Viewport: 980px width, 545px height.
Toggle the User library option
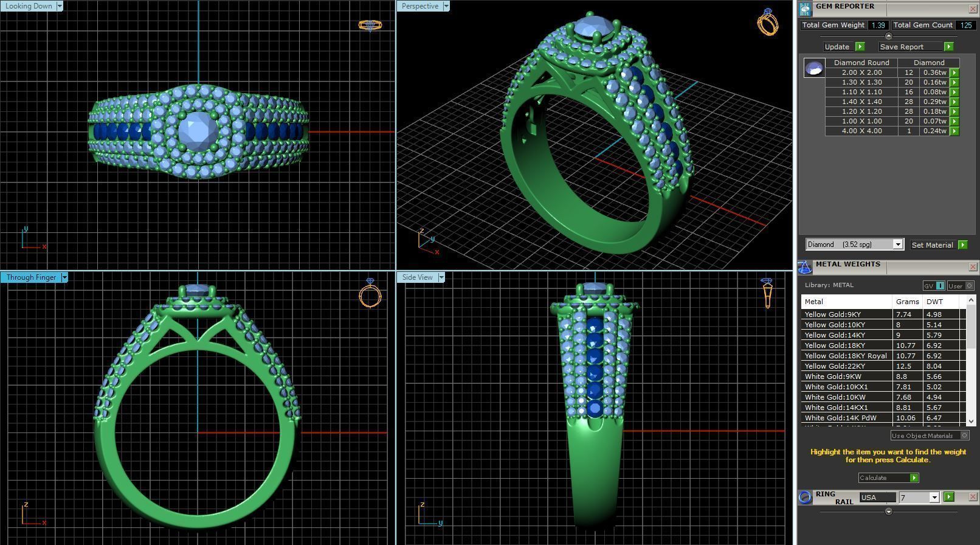tap(961, 286)
